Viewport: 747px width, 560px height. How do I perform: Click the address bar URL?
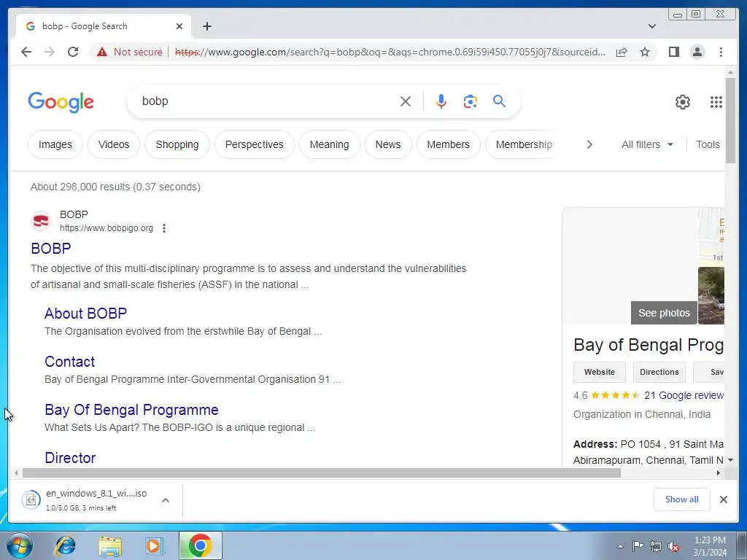(390, 52)
